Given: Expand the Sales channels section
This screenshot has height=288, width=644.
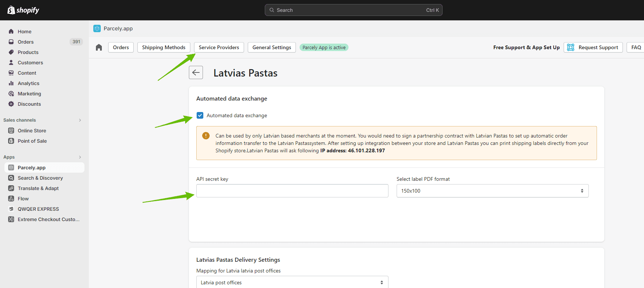Looking at the screenshot, I should pyautogui.click(x=80, y=120).
